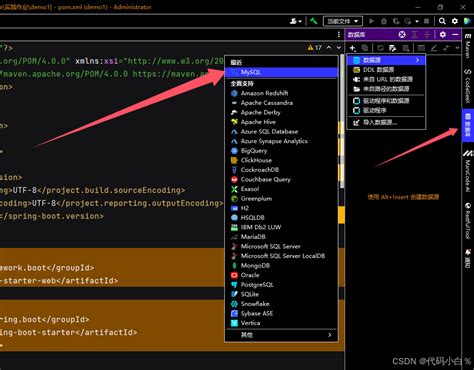Open the Maven side tool window

(x=468, y=46)
